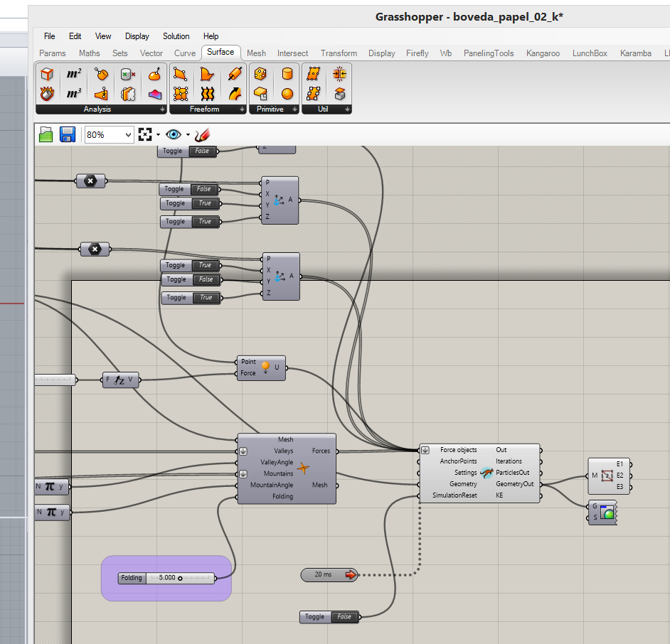Switch to the Kangaroo tab

point(543,53)
